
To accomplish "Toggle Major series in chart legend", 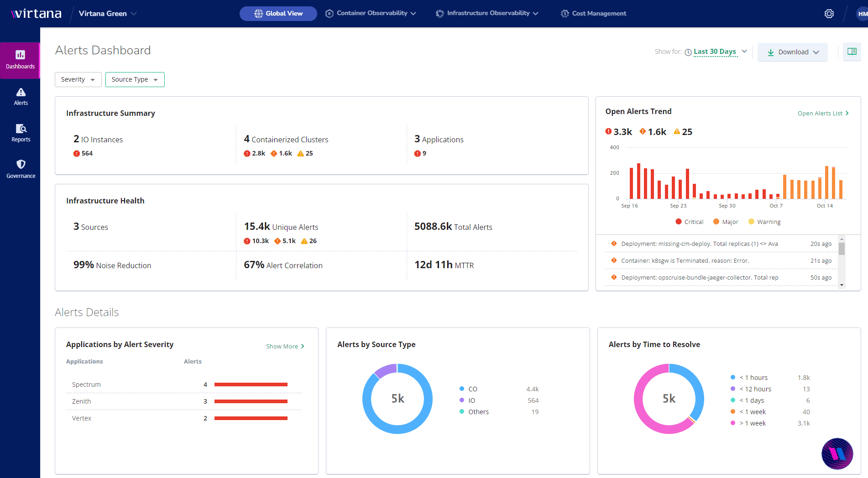I will [x=726, y=222].
